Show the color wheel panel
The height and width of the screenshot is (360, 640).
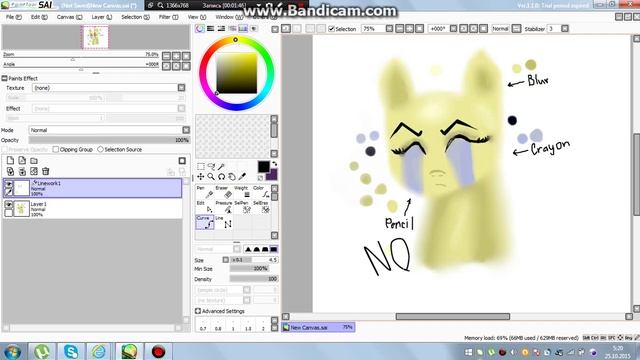tap(200, 29)
